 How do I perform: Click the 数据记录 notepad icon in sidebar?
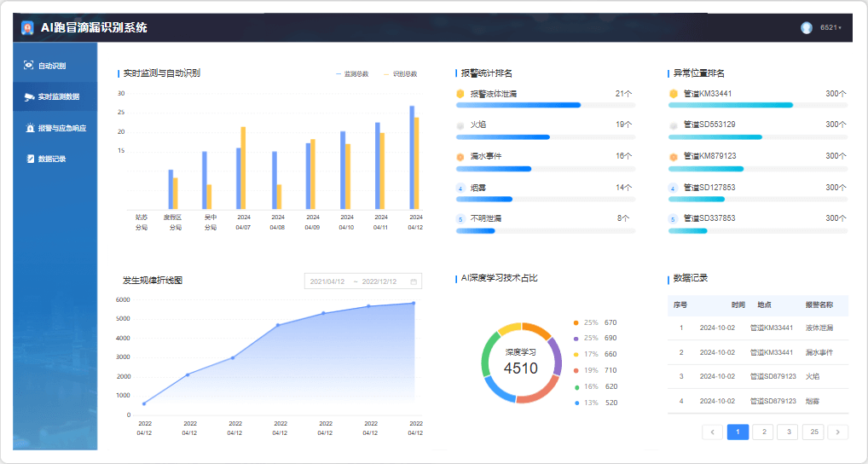pos(31,159)
